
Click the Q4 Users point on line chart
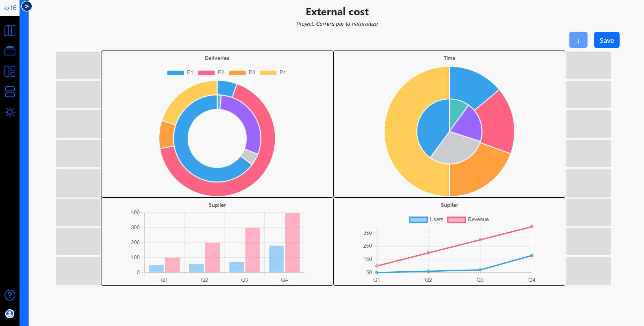tap(532, 256)
